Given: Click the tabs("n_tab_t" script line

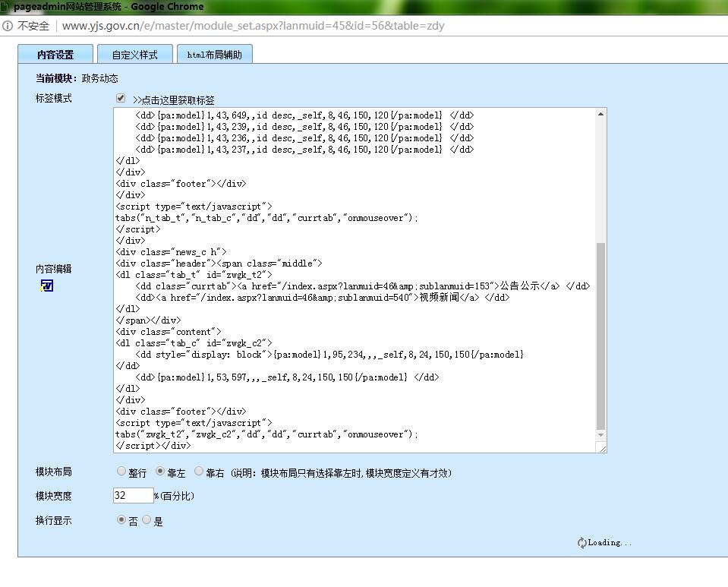Looking at the screenshot, I should point(266,218).
